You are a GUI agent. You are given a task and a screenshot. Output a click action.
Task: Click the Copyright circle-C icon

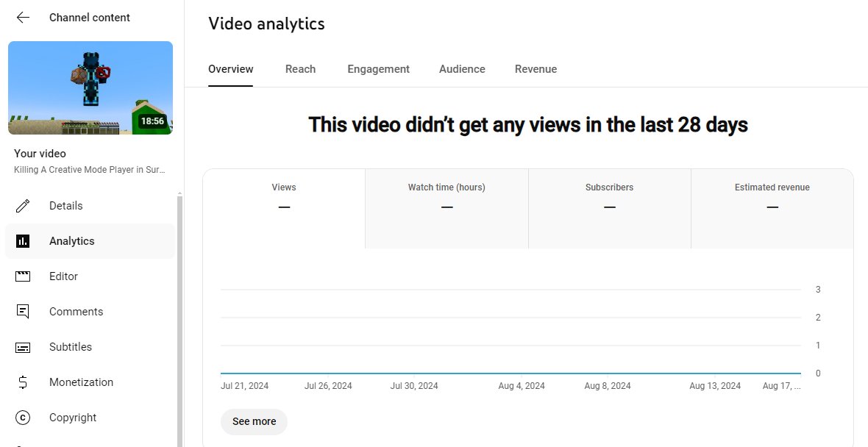23,418
